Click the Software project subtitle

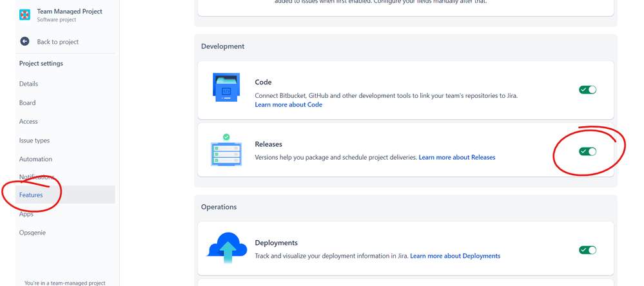[x=56, y=20]
